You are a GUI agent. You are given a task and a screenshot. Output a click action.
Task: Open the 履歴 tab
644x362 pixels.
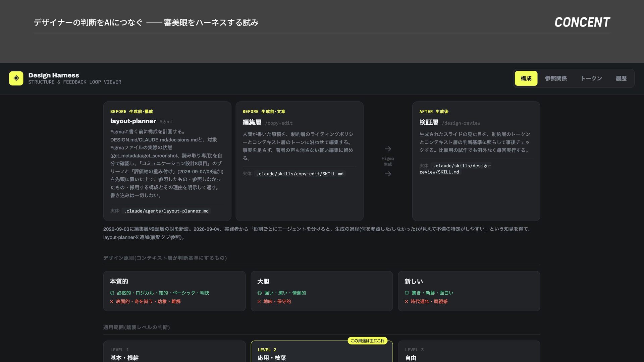pyautogui.click(x=621, y=78)
